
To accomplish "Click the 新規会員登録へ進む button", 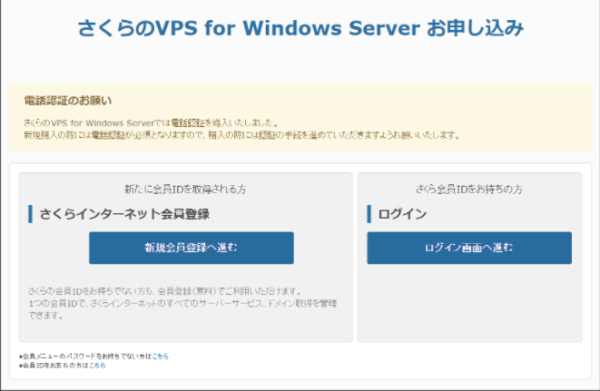I will (191, 248).
